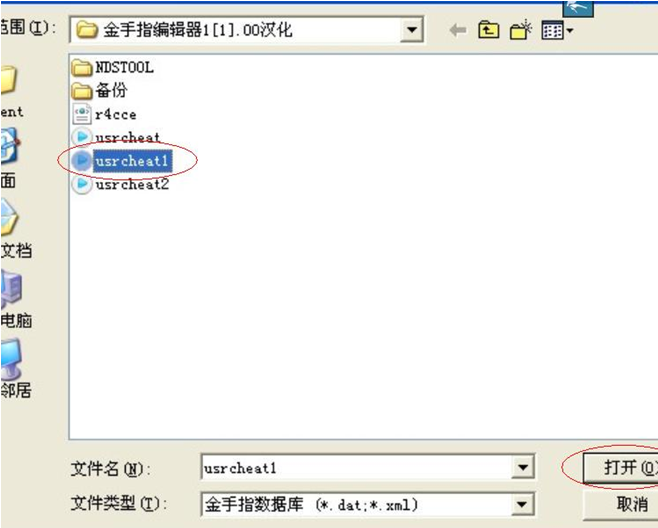Click the Back arrow navigation icon

[x=457, y=30]
